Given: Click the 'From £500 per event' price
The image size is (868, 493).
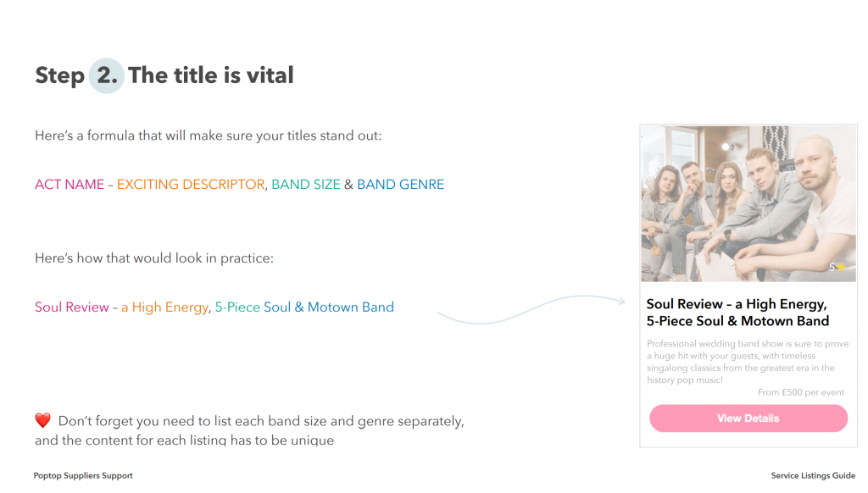Looking at the screenshot, I should pos(802,392).
